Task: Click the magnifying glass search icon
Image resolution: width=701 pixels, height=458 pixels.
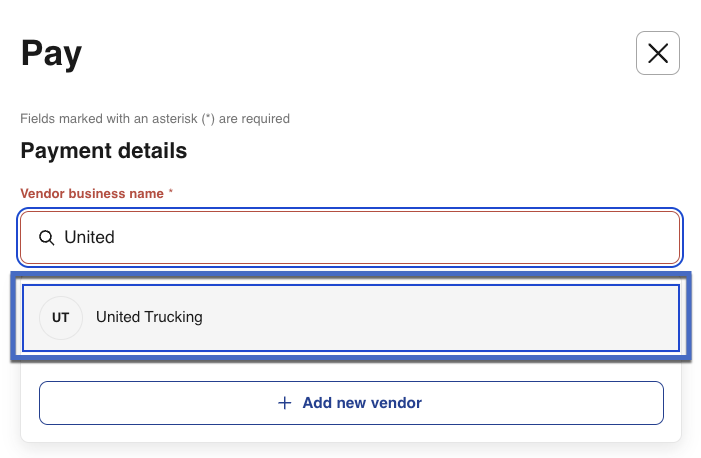Action: [46, 238]
